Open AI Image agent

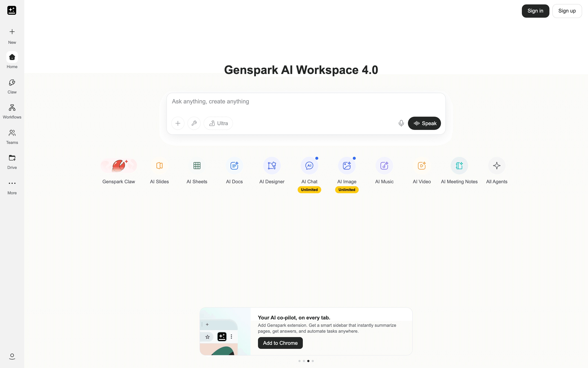[347, 171]
